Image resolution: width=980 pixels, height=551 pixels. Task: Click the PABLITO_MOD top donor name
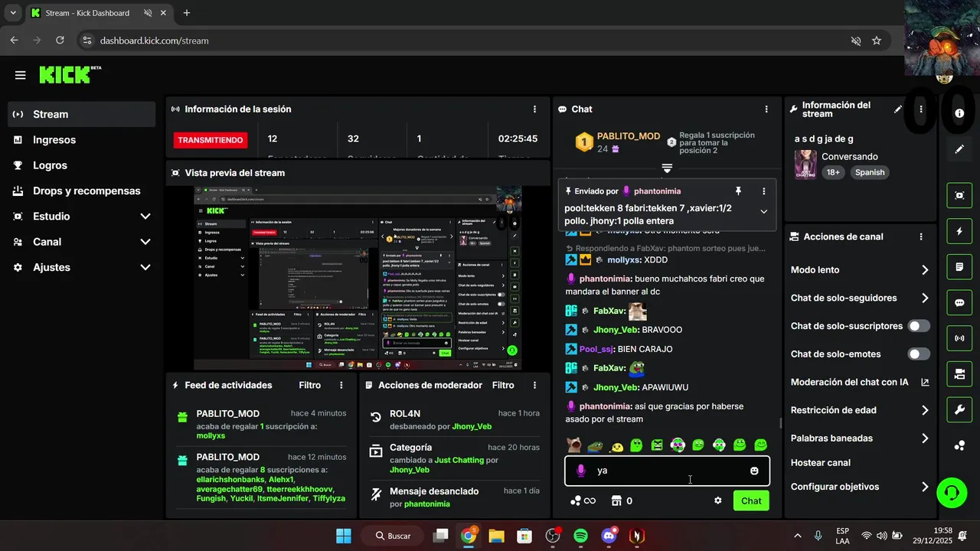coord(628,136)
